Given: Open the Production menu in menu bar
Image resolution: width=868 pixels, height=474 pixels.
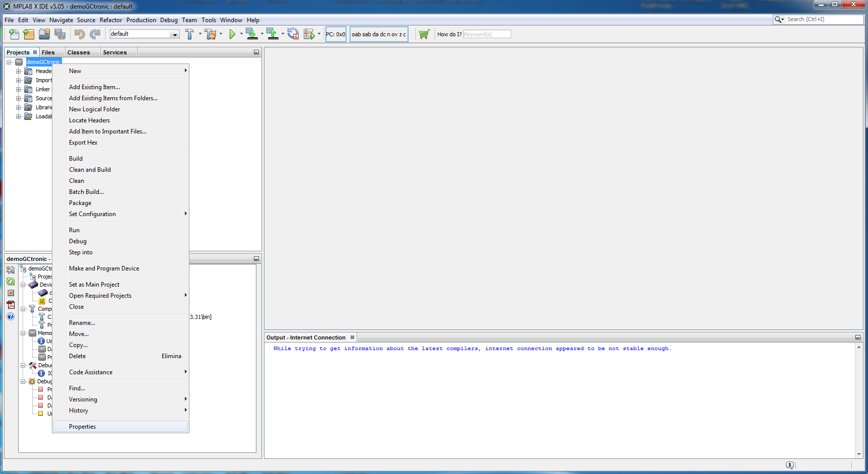Looking at the screenshot, I should pos(141,20).
